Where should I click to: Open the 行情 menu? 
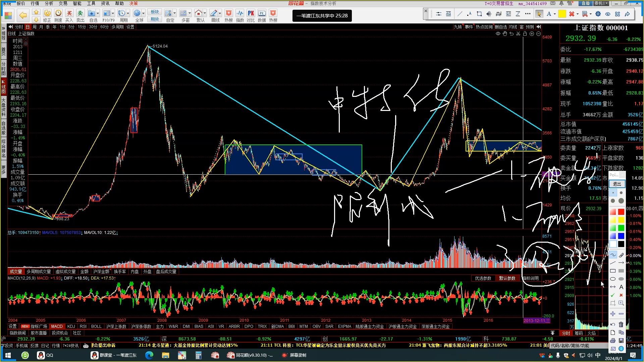(35, 3)
